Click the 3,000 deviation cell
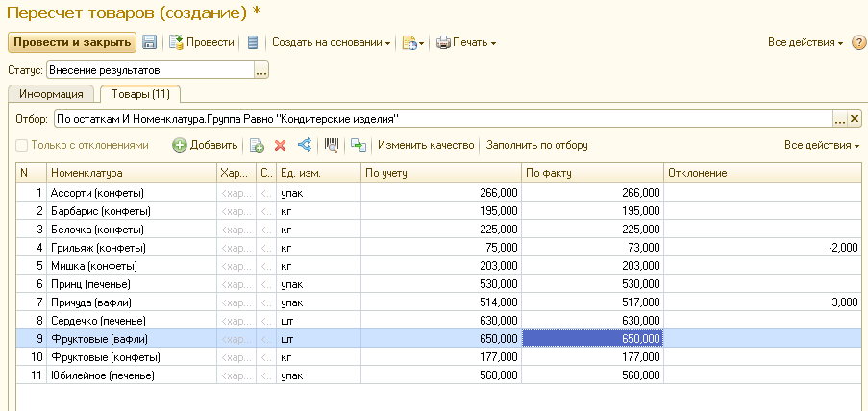868x411 pixels. [763, 302]
